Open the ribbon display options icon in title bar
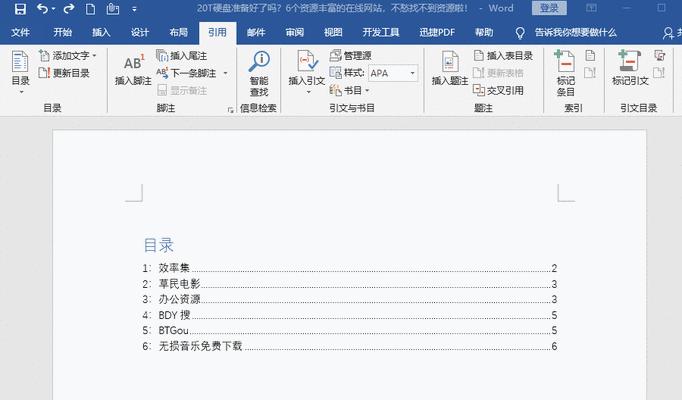Image resolution: width=682 pixels, height=400 pixels. click(591, 8)
